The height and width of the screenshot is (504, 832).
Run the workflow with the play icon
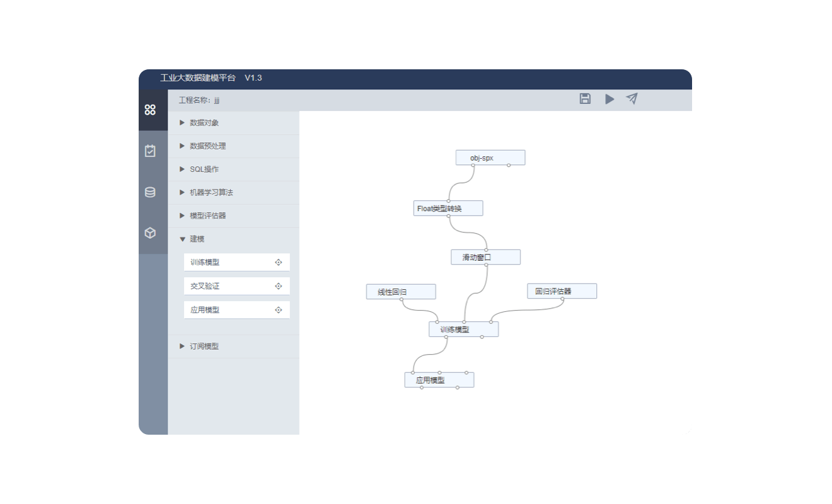click(x=610, y=99)
